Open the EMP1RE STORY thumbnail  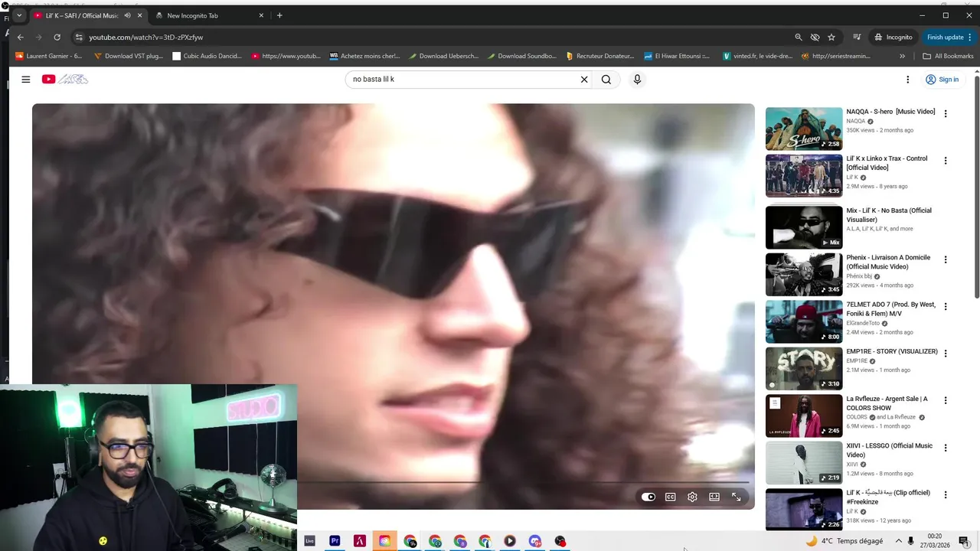[x=804, y=368]
